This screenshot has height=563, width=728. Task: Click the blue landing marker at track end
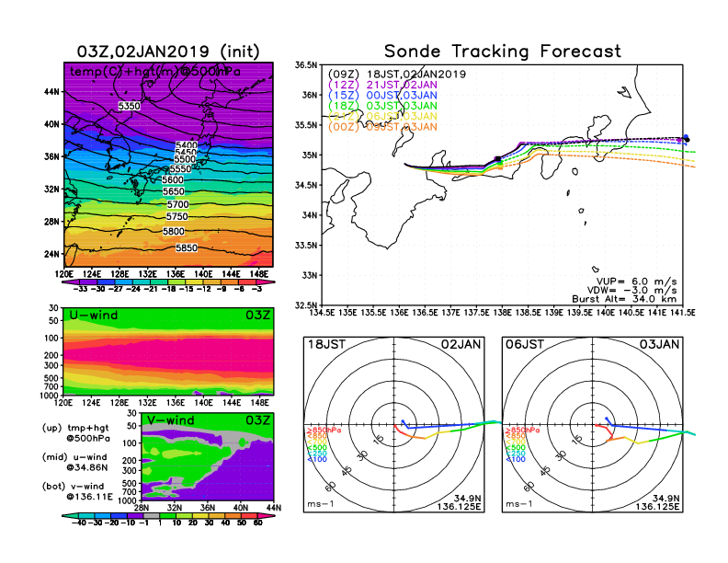coord(686,140)
